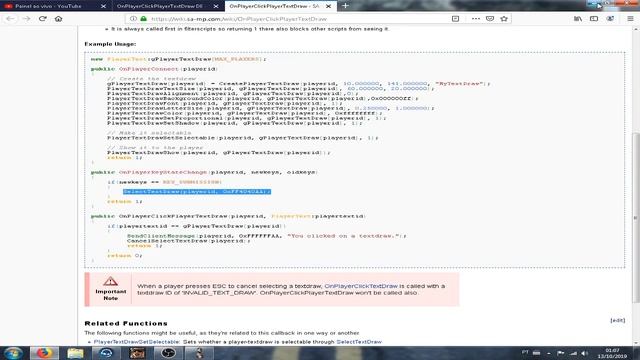The width and height of the screenshot is (640, 360).
Task: Click the highlighted SelectTextDraw code line
Action: [197, 192]
